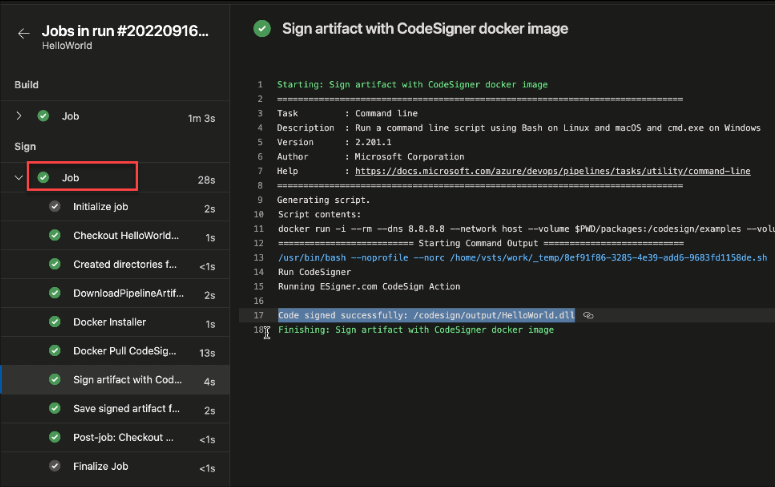The width and height of the screenshot is (775, 487).
Task: Click the grey status icon for Initialize job
Action: 54,207
